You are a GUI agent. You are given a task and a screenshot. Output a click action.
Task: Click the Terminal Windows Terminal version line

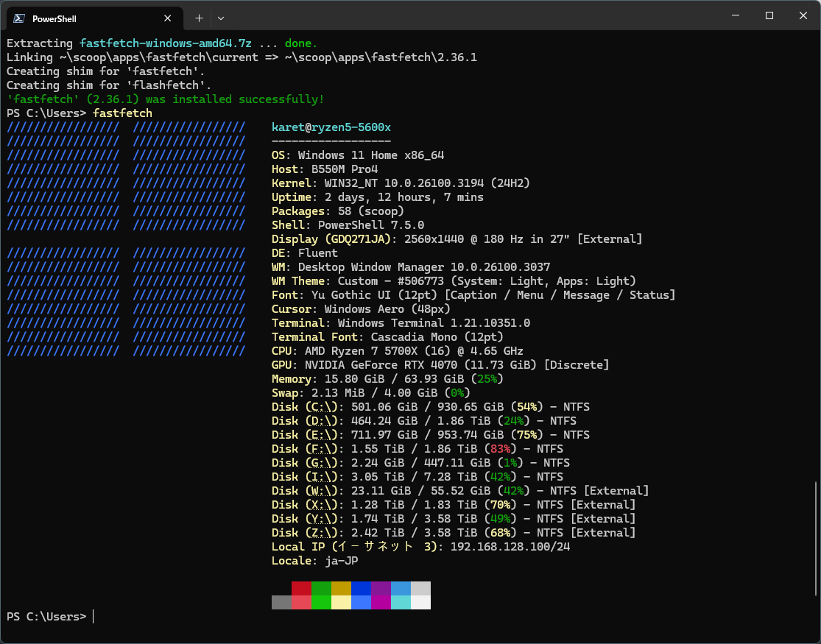(x=401, y=323)
